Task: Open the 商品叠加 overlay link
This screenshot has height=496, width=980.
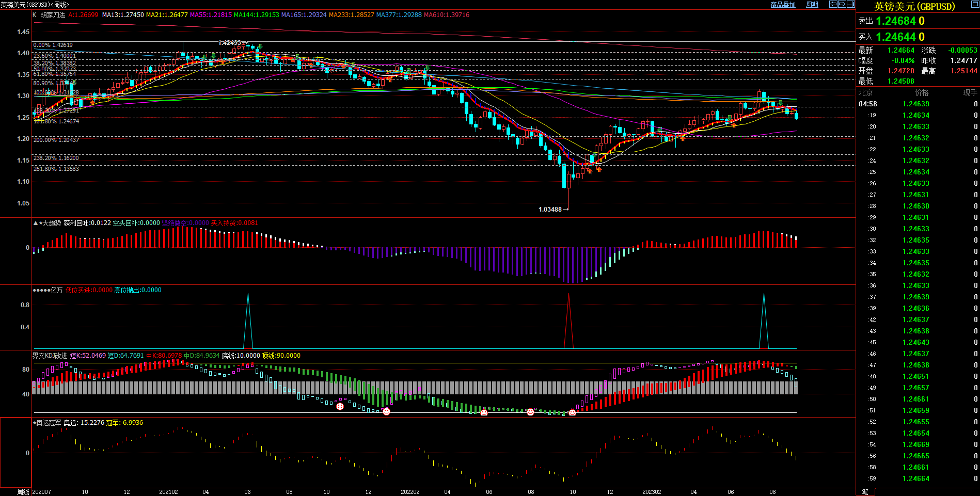Action: coord(783,5)
